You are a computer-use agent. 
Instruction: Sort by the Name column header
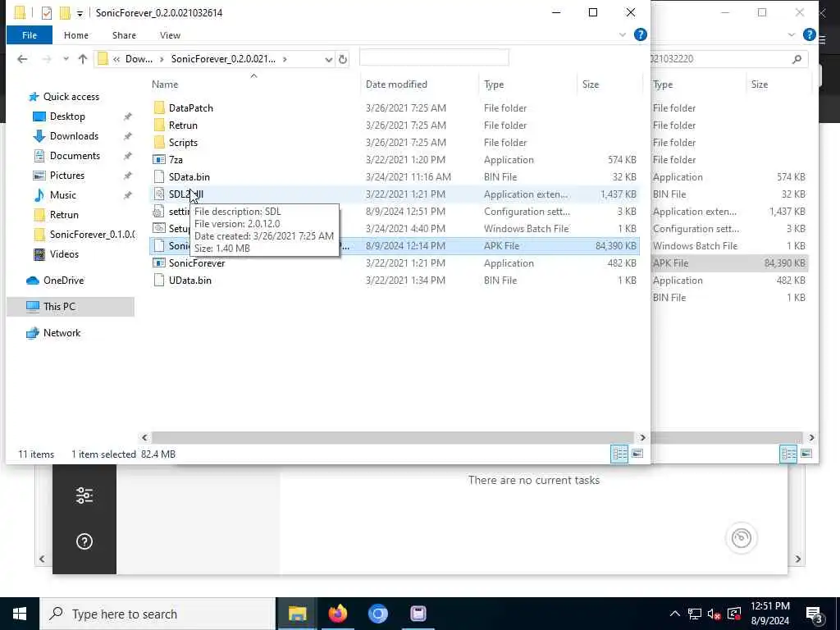pyautogui.click(x=164, y=84)
